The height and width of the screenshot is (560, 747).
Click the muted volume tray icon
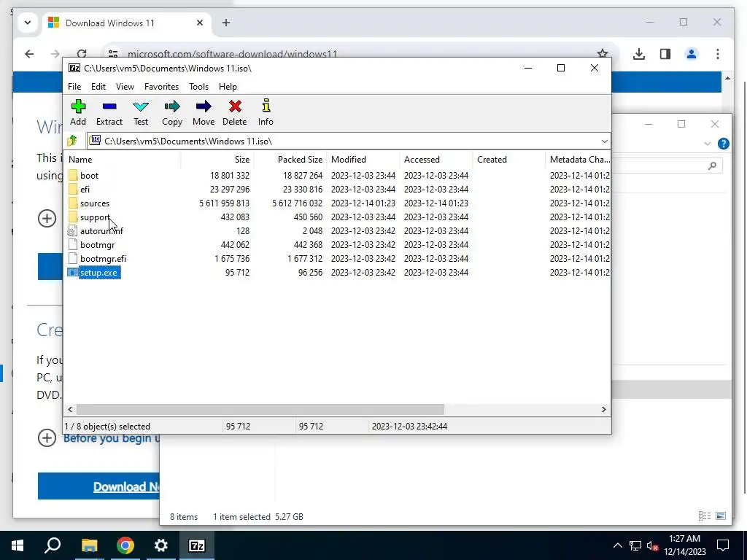tap(653, 545)
